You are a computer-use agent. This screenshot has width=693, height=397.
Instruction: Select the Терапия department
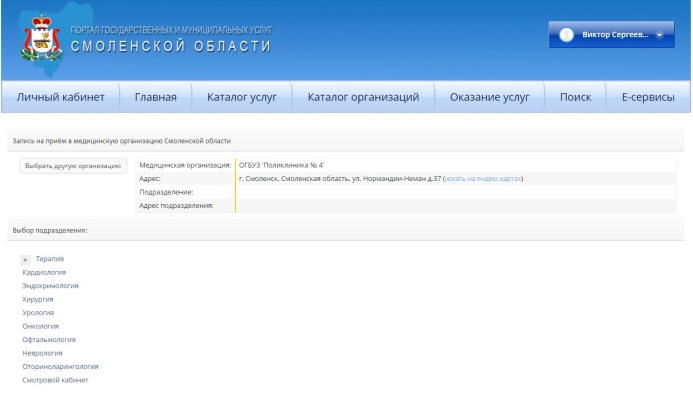[x=50, y=259]
